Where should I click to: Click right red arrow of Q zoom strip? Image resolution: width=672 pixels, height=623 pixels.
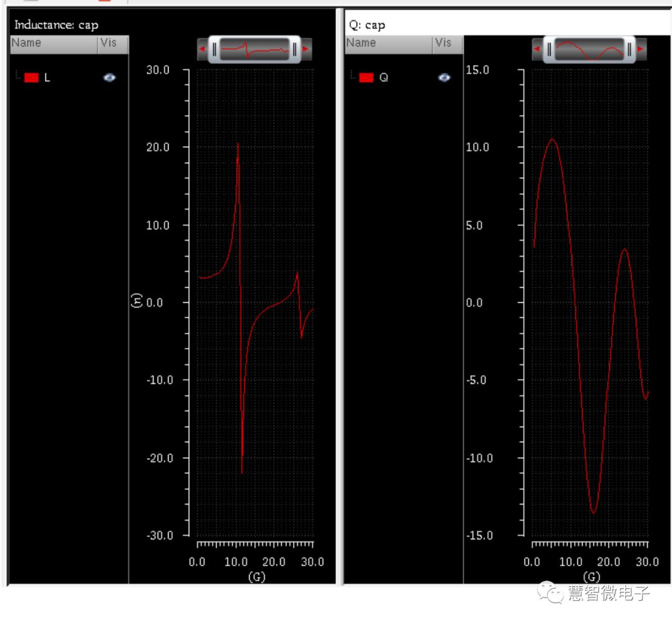[x=641, y=49]
